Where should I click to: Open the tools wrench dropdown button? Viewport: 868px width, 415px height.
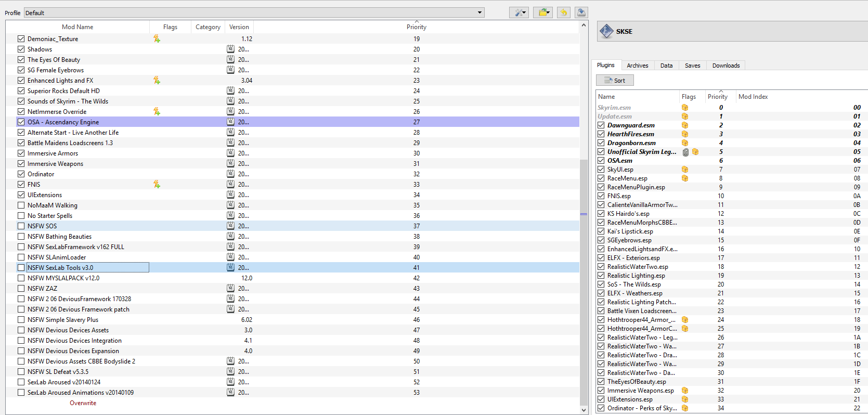click(519, 12)
